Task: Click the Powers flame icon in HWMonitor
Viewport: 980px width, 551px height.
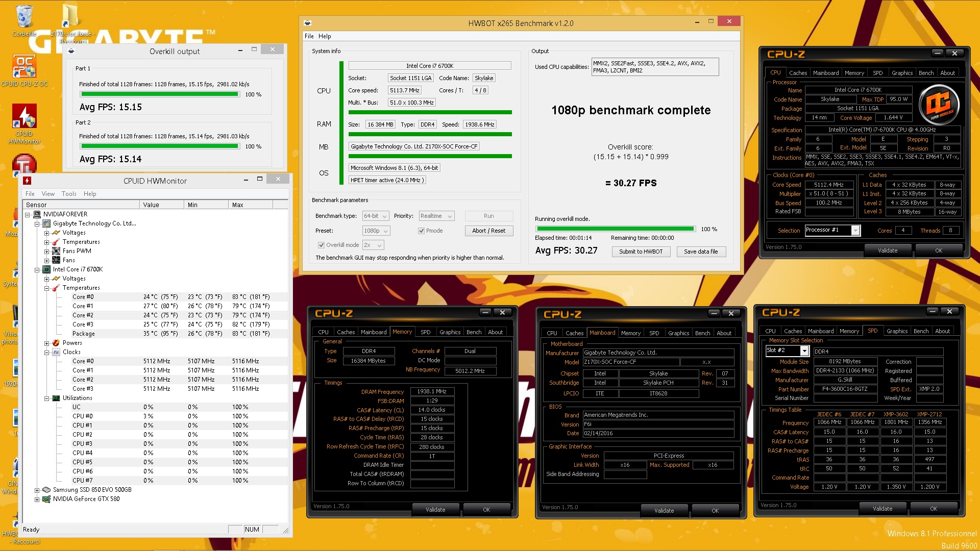Action: point(56,343)
